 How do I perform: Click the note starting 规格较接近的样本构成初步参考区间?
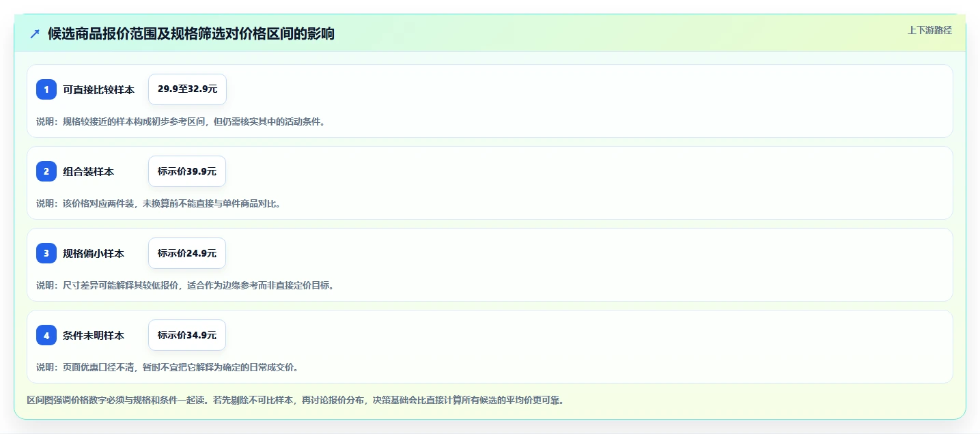(x=180, y=121)
